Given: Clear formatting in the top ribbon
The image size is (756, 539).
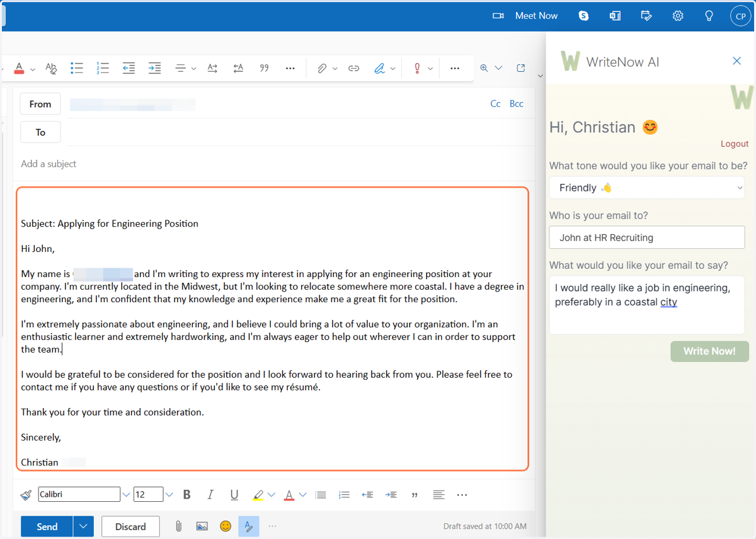Looking at the screenshot, I should pyautogui.click(x=52, y=68).
